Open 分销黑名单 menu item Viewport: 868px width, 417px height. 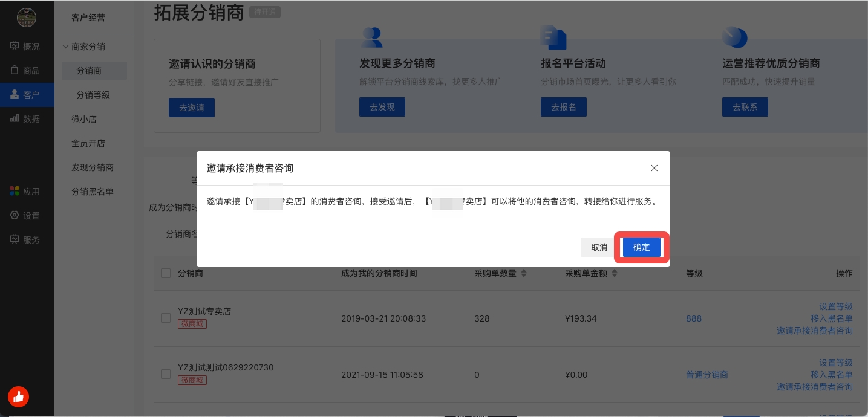tap(93, 192)
